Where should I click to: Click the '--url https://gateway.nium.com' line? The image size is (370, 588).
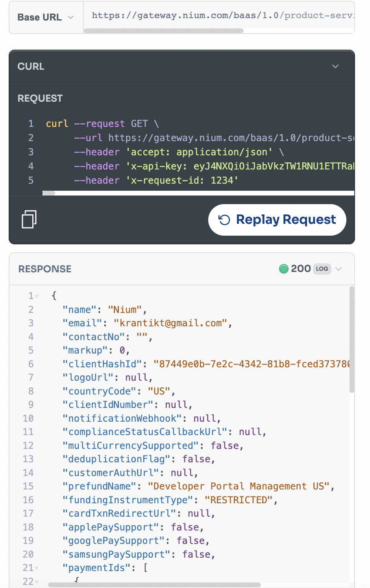(x=214, y=138)
